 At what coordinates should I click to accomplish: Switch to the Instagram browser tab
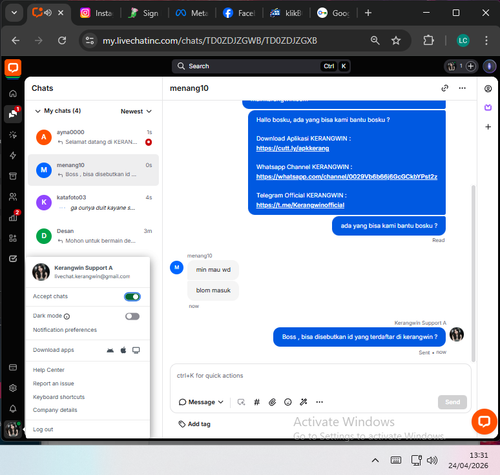(97, 13)
